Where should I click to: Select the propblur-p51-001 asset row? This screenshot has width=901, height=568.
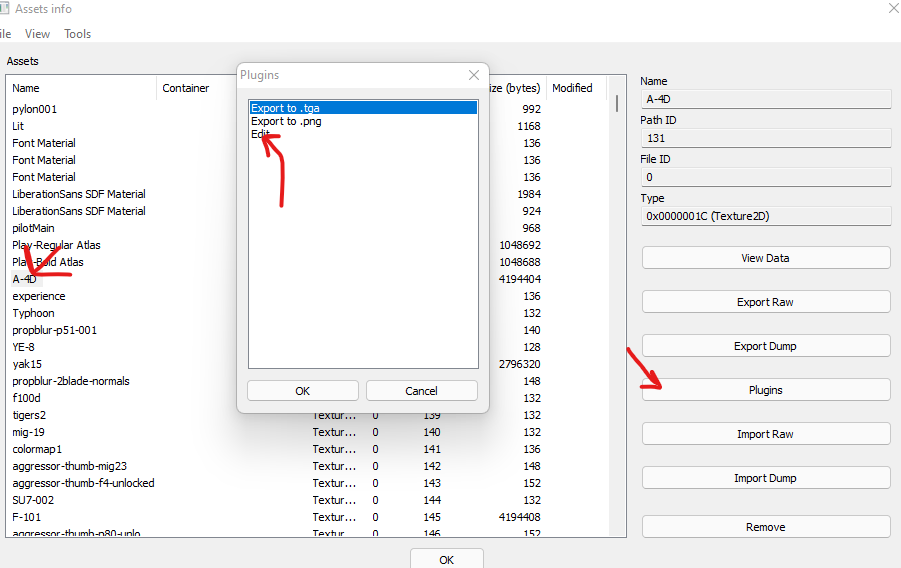[x=55, y=330]
